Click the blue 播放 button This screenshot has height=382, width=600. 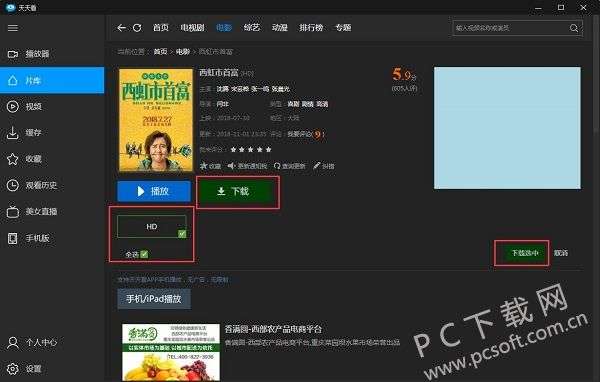(x=154, y=191)
